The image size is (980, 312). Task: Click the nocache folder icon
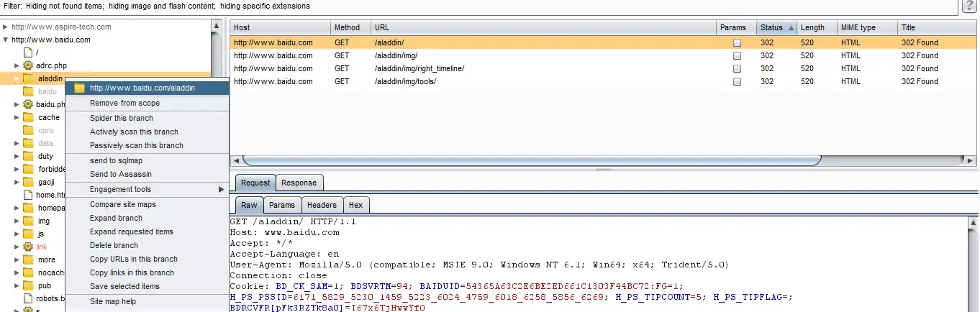click(x=28, y=272)
